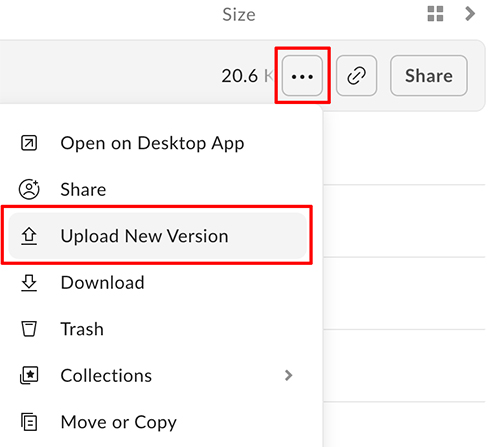Click the download arrow icon

click(29, 283)
